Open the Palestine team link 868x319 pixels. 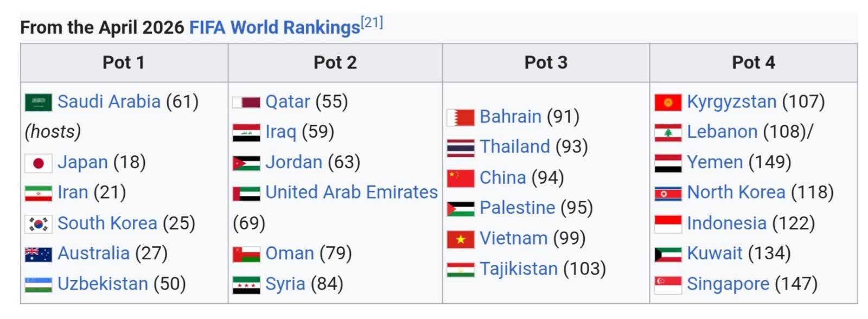pos(517,207)
